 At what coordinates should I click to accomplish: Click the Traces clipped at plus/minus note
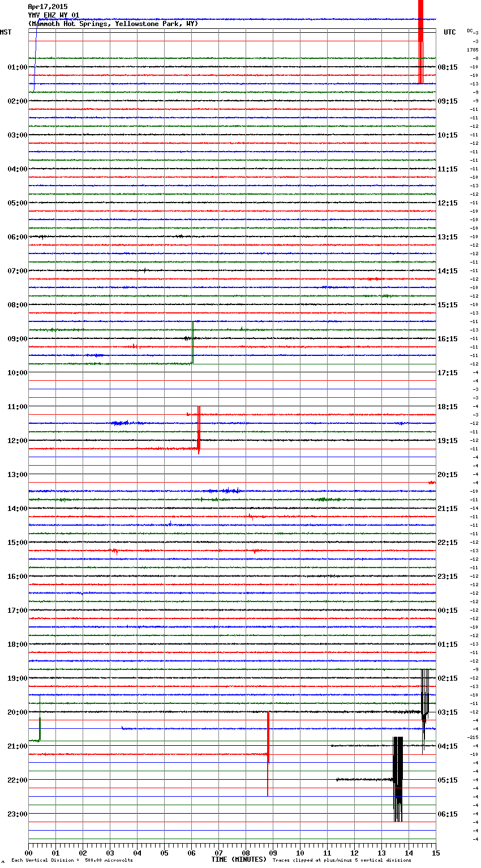tap(342, 861)
